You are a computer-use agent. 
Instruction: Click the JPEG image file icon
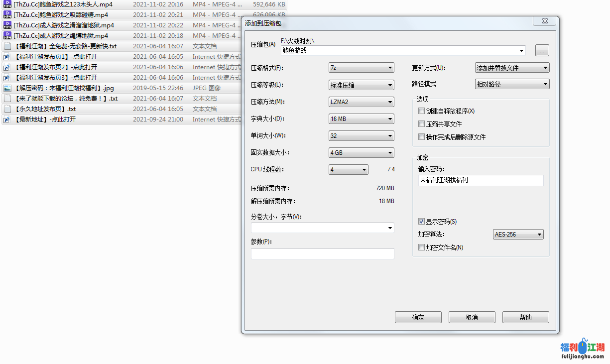tap(7, 88)
